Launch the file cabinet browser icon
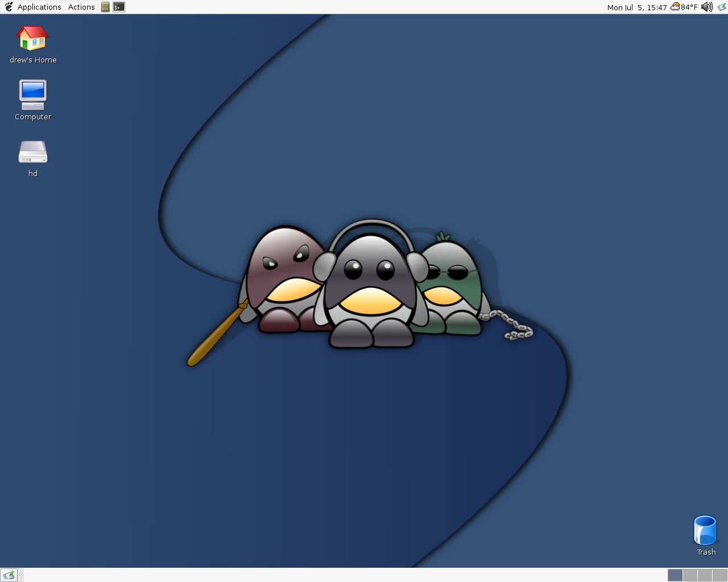The image size is (728, 582). [105, 7]
